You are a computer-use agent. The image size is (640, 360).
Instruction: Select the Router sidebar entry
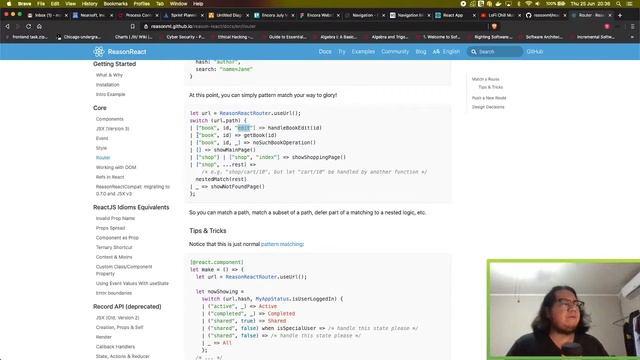(103, 158)
